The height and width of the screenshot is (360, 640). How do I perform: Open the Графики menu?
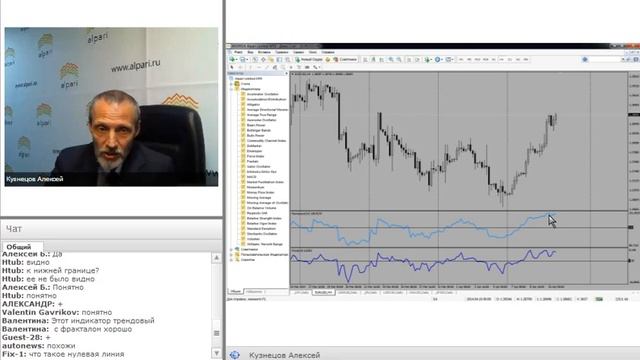[282, 52]
